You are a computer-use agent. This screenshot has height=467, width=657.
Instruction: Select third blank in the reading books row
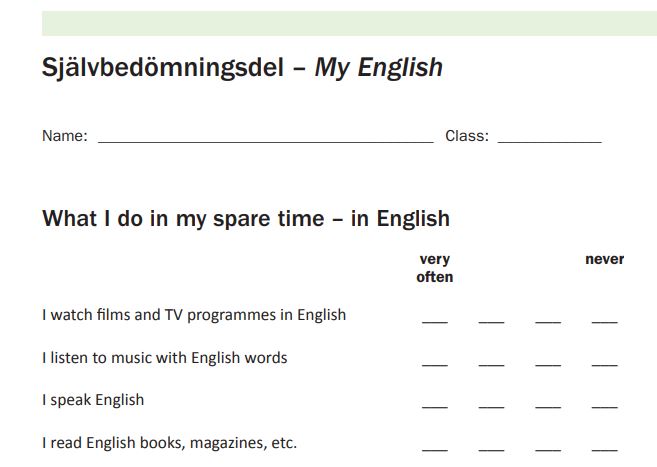[548, 446]
